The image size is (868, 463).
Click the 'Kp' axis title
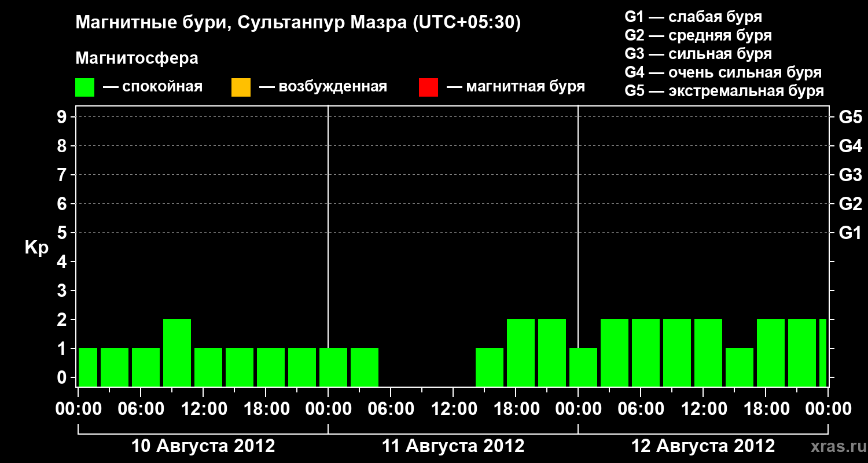click(36, 248)
